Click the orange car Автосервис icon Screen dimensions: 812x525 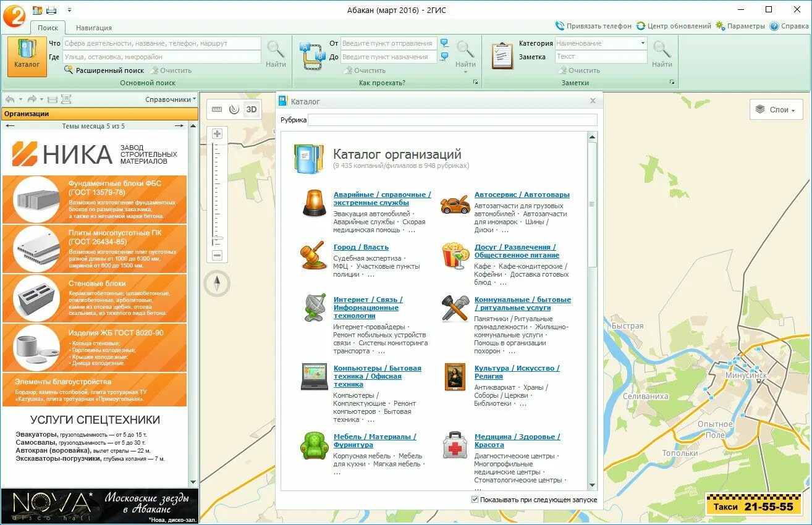pos(455,204)
